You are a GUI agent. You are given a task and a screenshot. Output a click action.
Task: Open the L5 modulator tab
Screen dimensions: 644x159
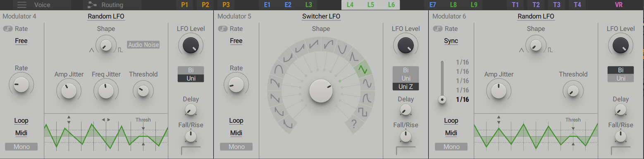point(371,5)
